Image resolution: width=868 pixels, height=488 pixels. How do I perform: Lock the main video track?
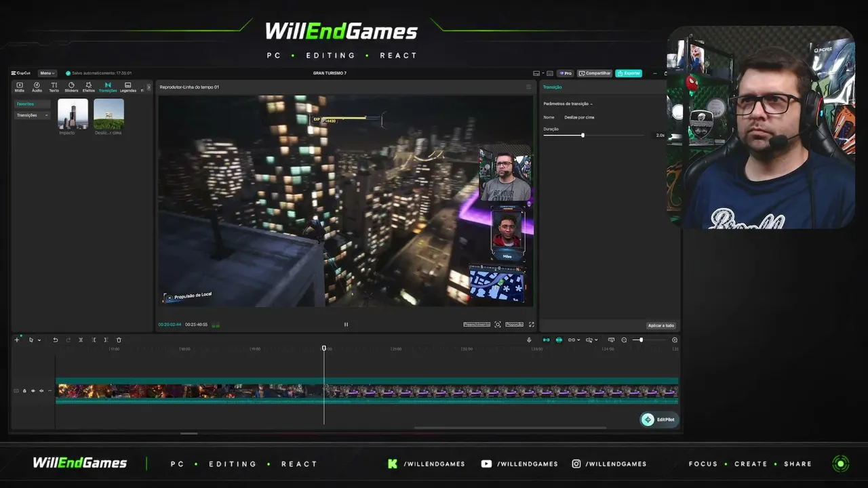pyautogui.click(x=24, y=391)
